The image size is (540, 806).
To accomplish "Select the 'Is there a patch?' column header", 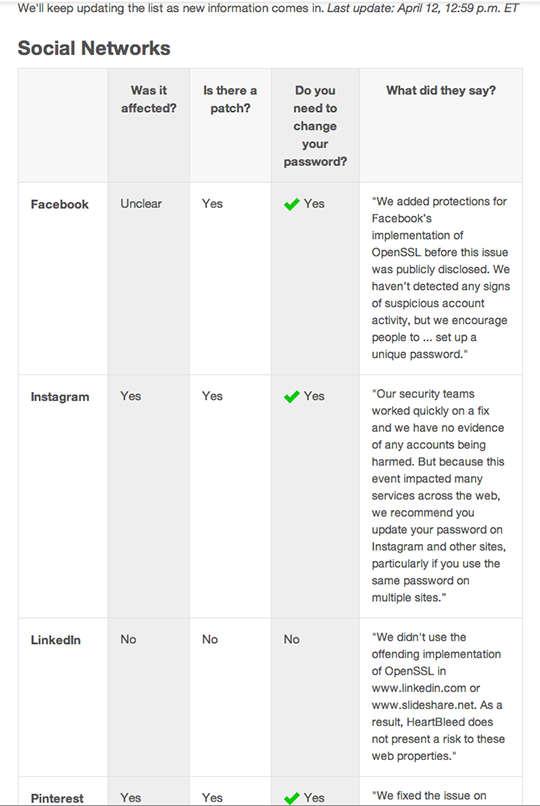I will click(x=230, y=99).
